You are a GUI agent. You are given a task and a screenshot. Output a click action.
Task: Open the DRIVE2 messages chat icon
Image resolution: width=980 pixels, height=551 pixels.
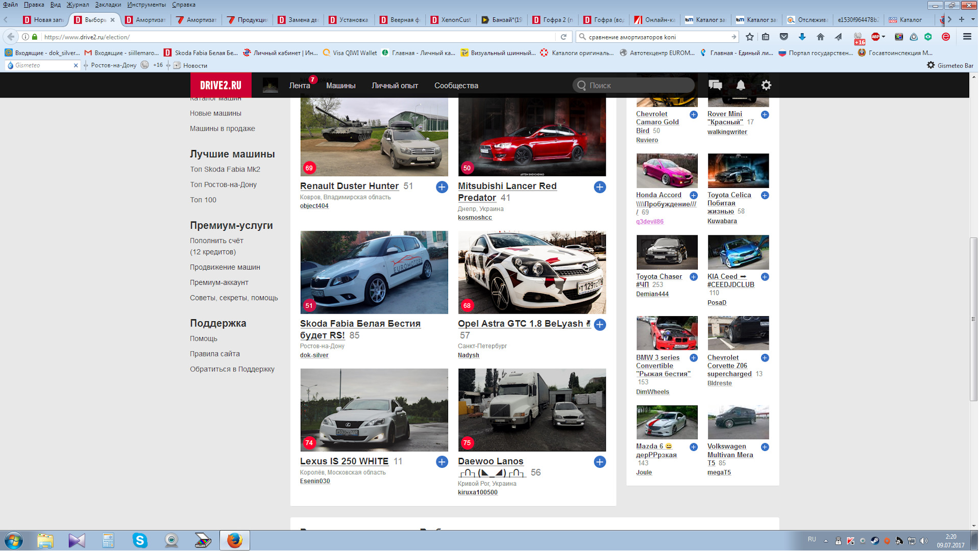[715, 85]
